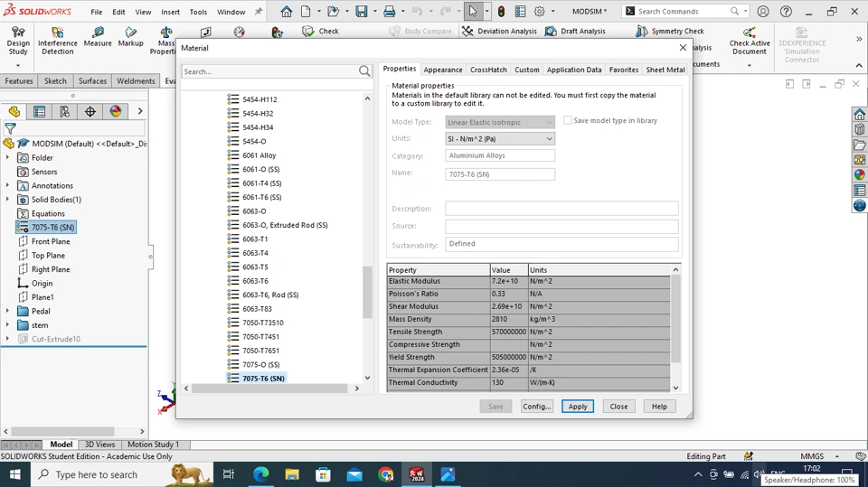
Task: Open DisplayManager color sphere tab
Action: click(116, 111)
